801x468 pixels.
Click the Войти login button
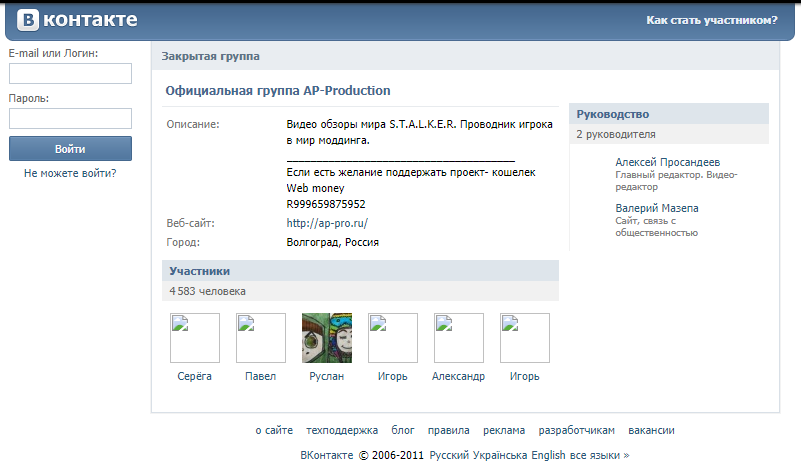[70, 149]
